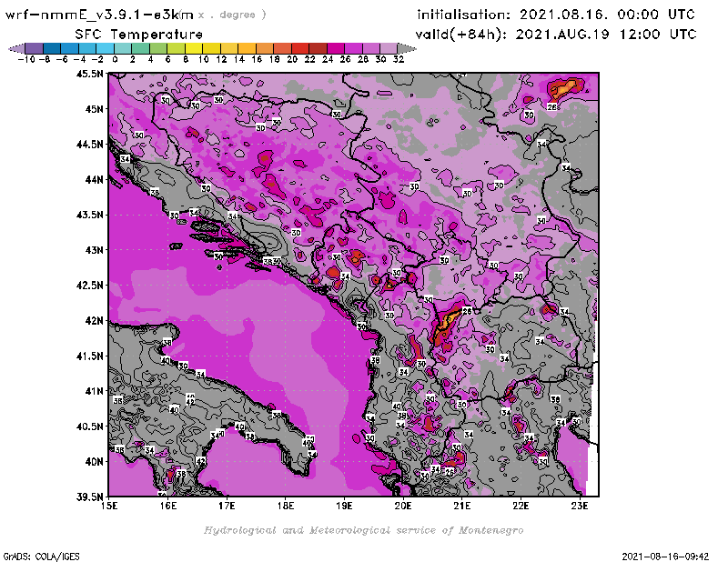Viewport: 728px width, 562px height.
Task: Select the magenta legend swatch between 24 and 26
Action: [335, 48]
